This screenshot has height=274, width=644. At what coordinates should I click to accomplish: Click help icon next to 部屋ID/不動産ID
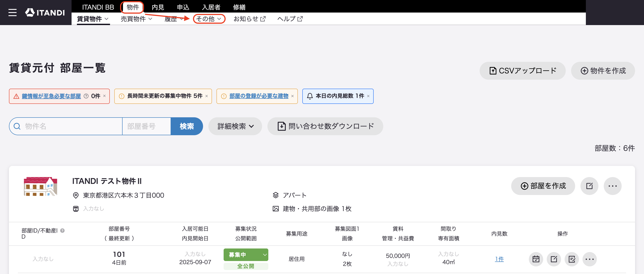pos(62,231)
